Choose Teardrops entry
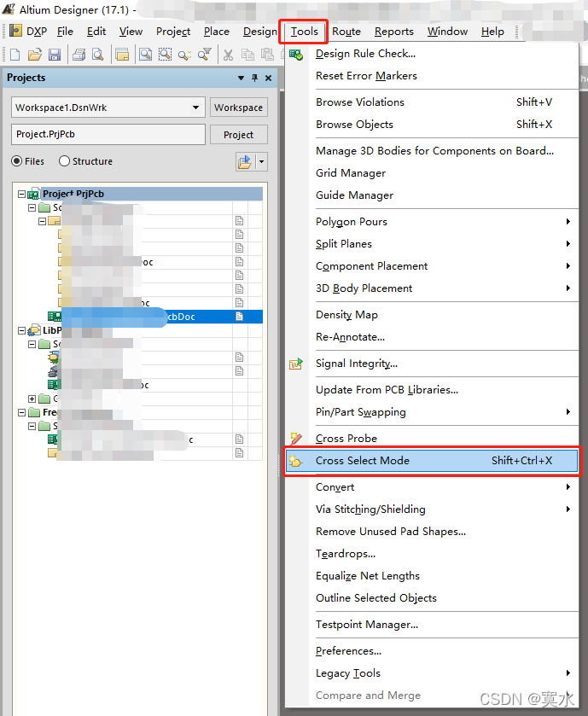 click(x=432, y=554)
